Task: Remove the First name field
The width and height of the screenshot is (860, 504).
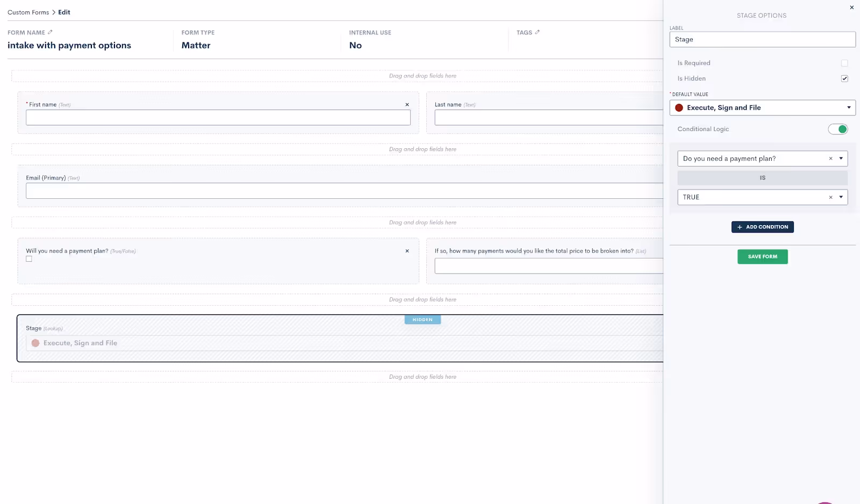Action: [407, 105]
